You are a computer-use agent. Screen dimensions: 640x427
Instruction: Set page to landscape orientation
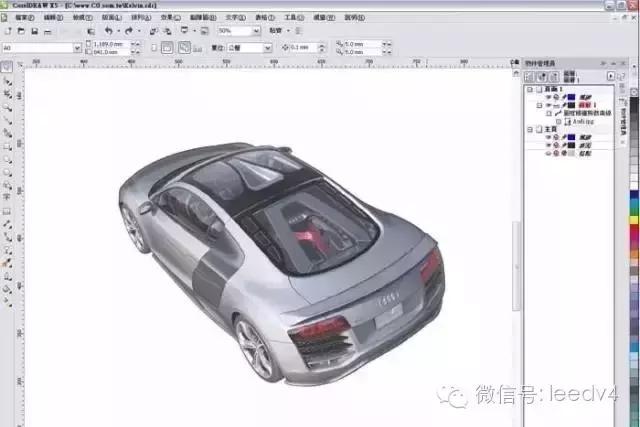(167, 48)
